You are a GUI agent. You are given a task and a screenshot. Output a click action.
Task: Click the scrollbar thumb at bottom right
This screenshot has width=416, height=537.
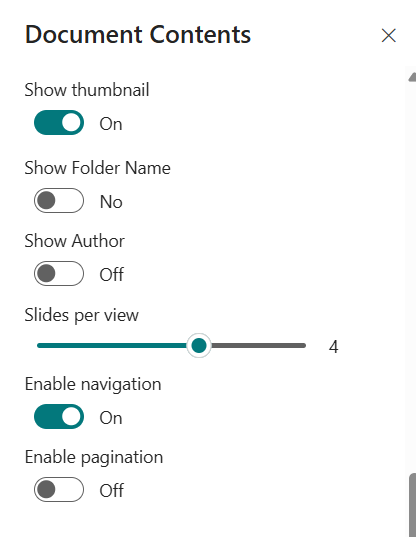tap(413, 505)
